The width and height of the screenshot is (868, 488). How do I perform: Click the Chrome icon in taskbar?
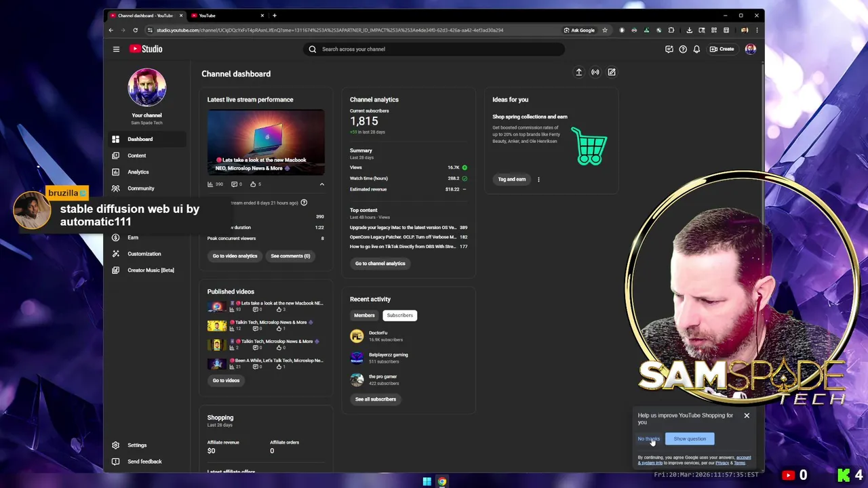[x=442, y=482]
